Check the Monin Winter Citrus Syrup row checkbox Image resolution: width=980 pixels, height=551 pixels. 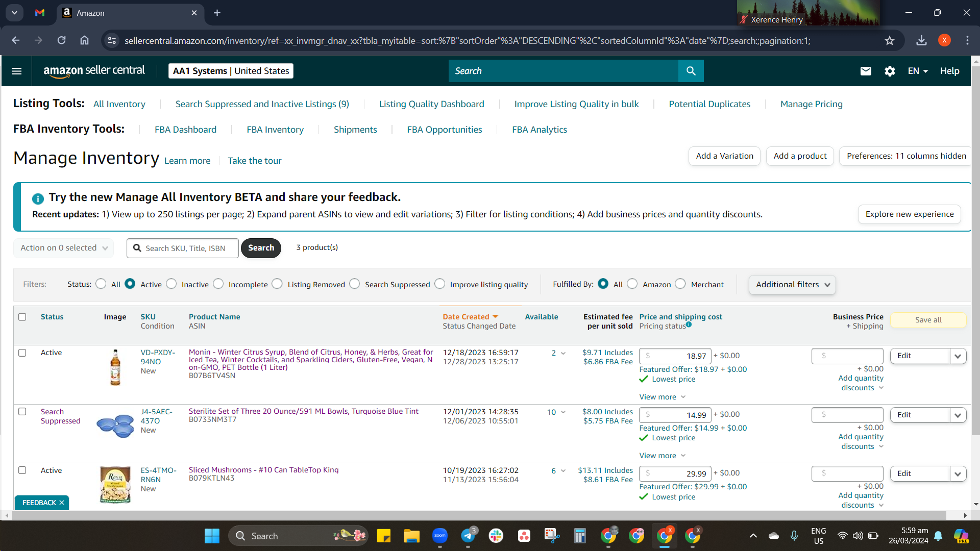(22, 353)
